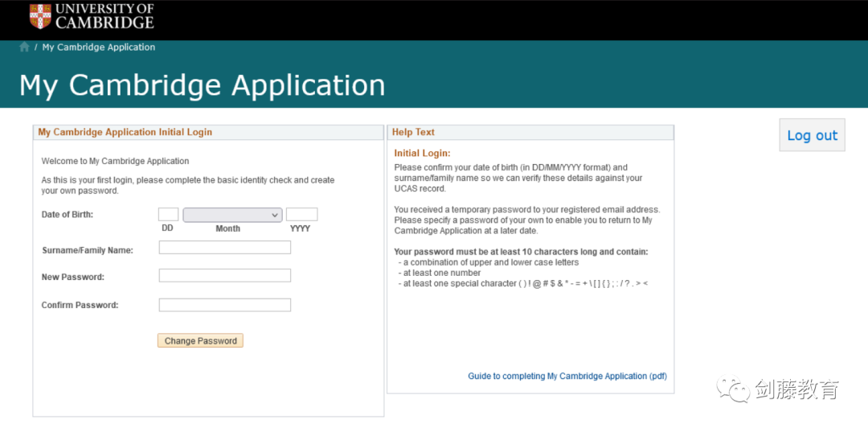This screenshot has width=868, height=428.
Task: Click the Confirm Password field
Action: tap(225, 305)
